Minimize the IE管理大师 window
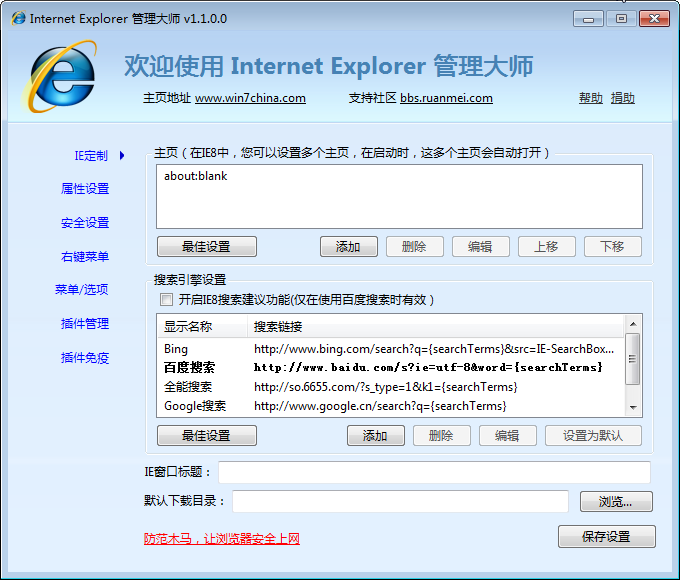Screen dimensions: 680x580 coord(588,19)
